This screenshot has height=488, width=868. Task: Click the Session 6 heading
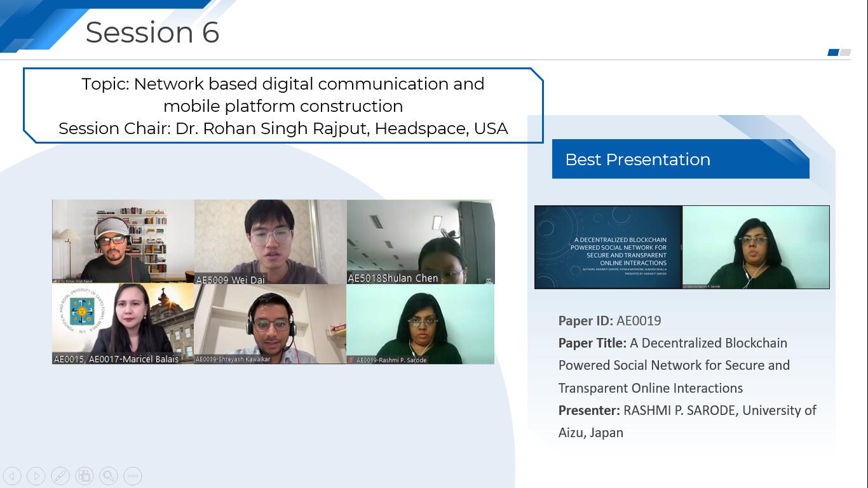click(153, 32)
